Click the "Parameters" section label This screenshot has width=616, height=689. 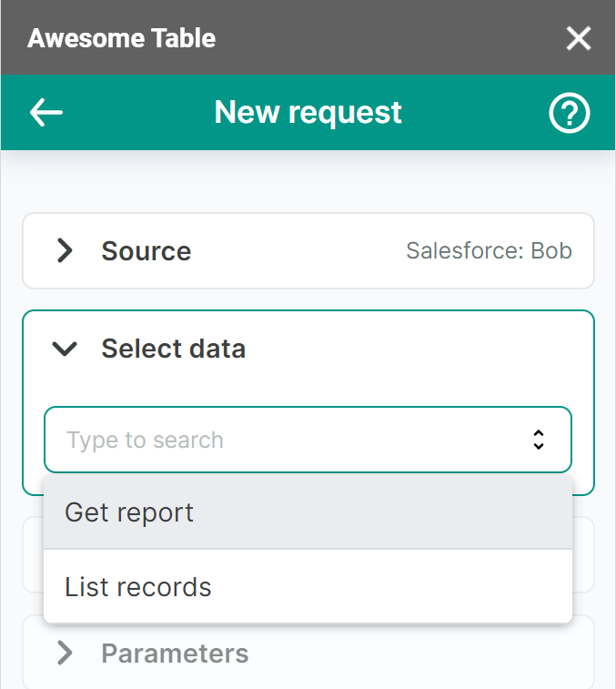pyautogui.click(x=175, y=653)
